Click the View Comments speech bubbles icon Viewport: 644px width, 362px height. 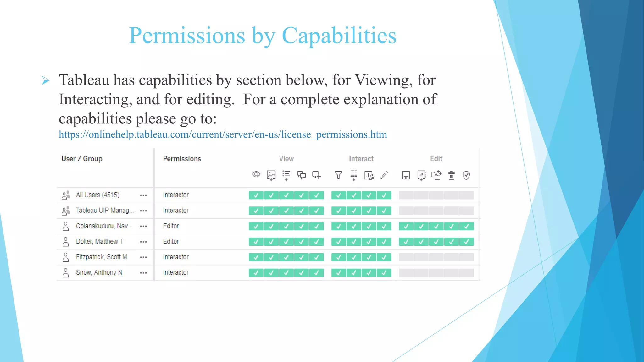[301, 175]
